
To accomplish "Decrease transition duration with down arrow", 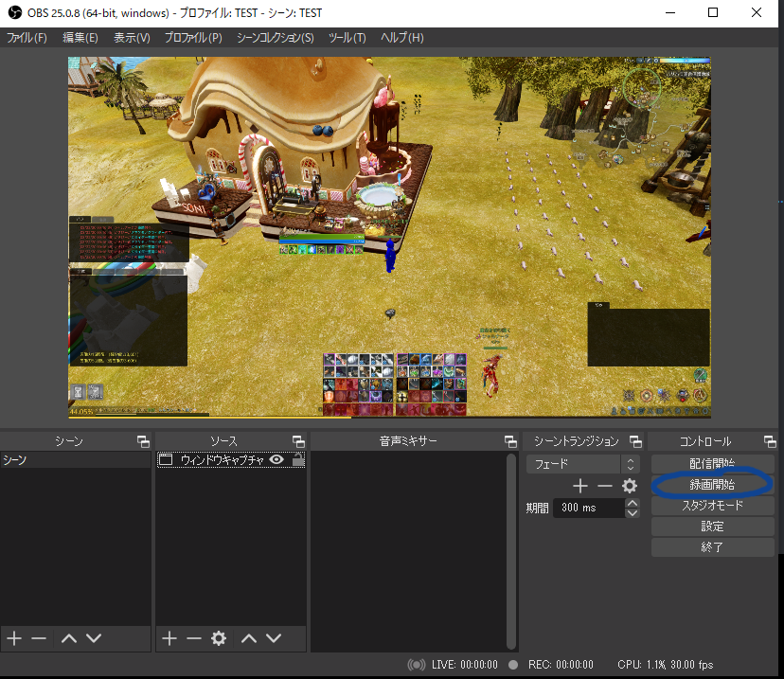I will [x=632, y=512].
